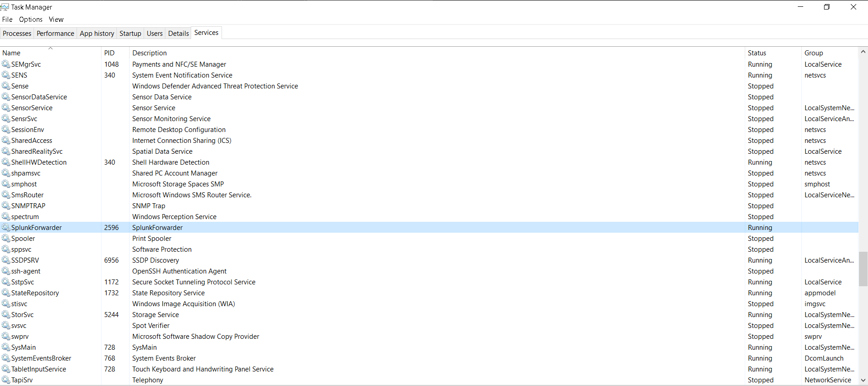
Task: Select the Windows Perception Service description row
Action: click(174, 217)
